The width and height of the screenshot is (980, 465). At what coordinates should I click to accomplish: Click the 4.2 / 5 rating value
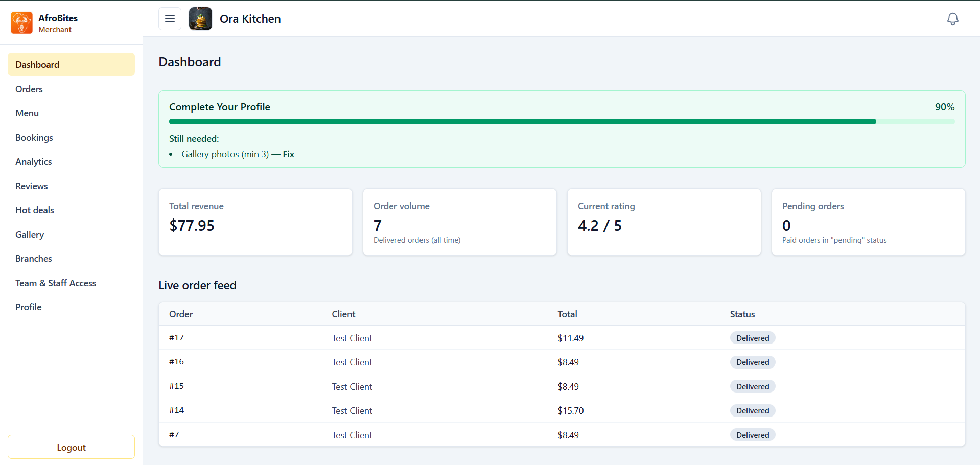[599, 225]
